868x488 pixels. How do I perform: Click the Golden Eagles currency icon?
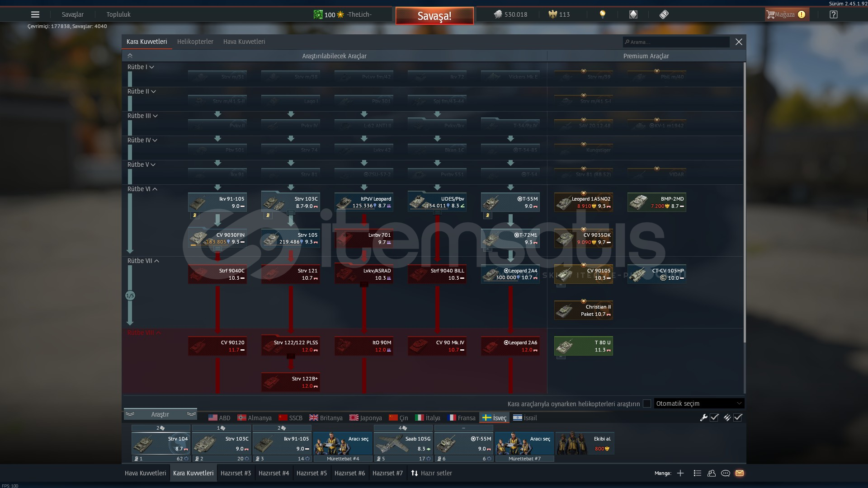pos(552,14)
